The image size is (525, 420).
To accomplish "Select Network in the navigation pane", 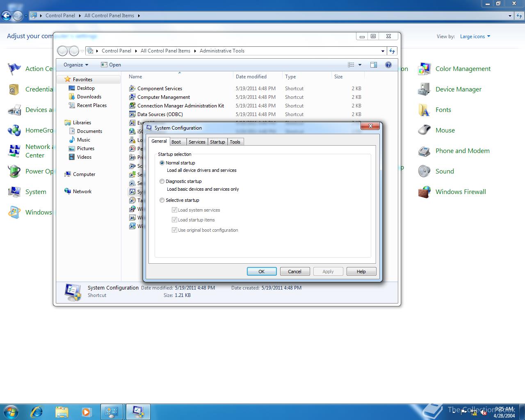I will tap(82, 192).
